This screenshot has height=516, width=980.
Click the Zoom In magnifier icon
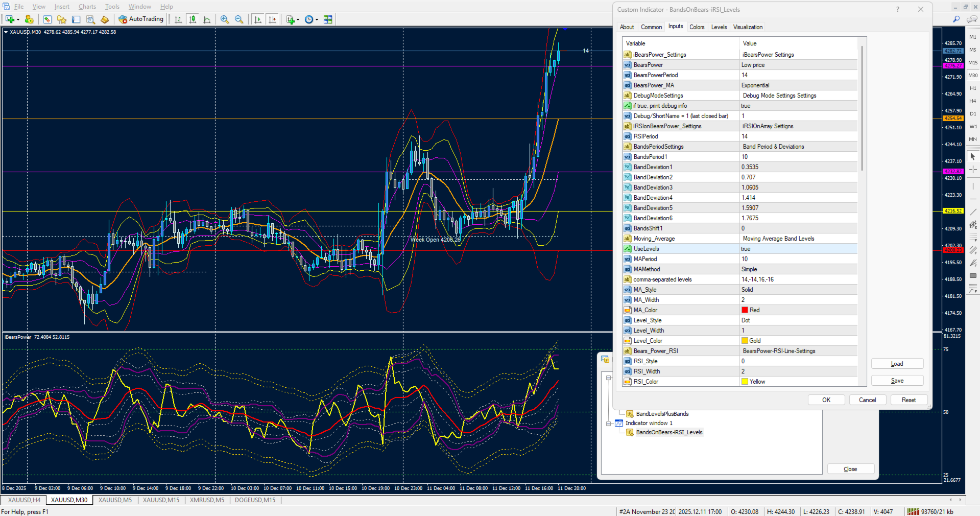pos(224,19)
